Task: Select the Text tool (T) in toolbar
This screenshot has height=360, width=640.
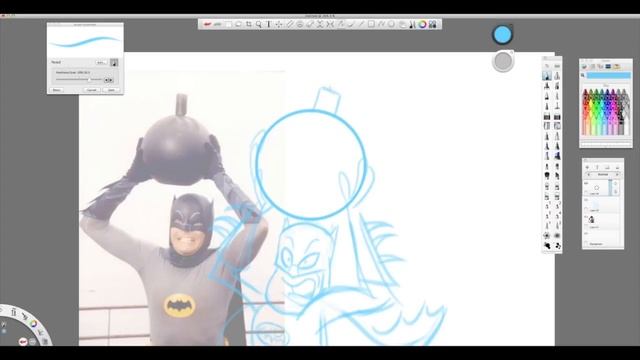Action: tap(269, 24)
